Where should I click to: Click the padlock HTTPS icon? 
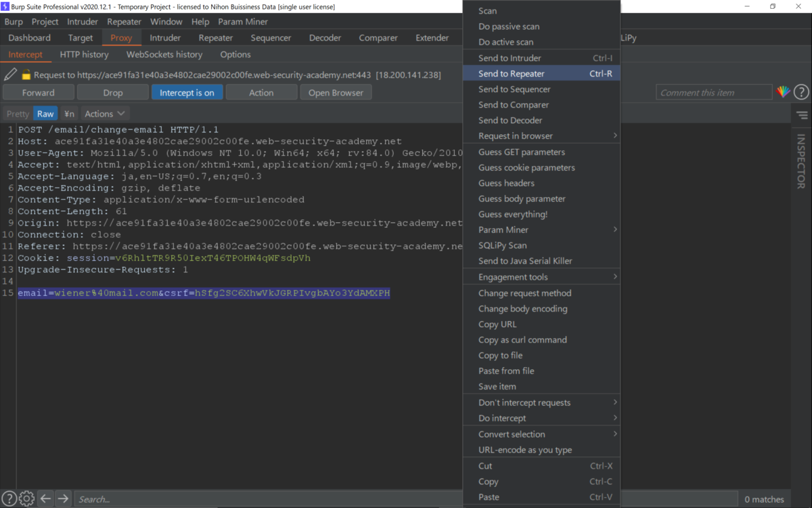(26, 75)
